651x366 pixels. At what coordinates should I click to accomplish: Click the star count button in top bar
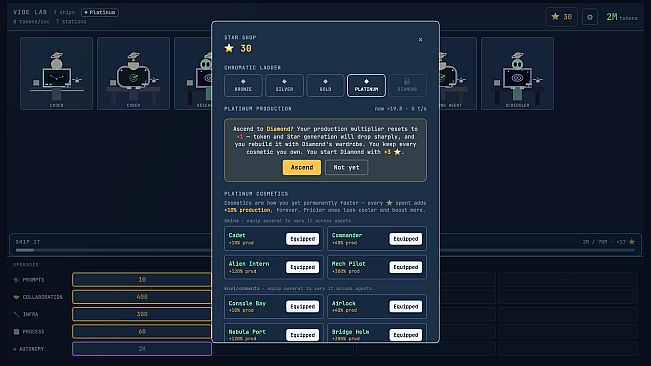(561, 17)
